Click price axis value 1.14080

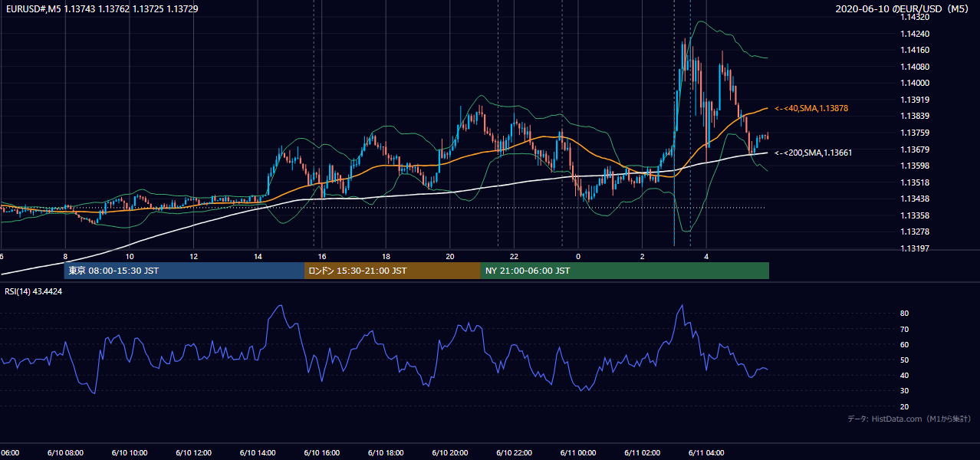point(914,67)
